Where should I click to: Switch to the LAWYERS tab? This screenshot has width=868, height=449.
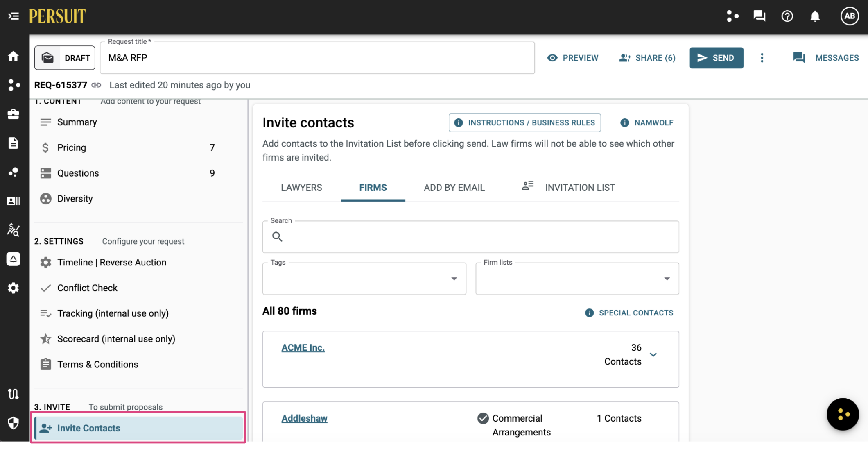pos(301,188)
